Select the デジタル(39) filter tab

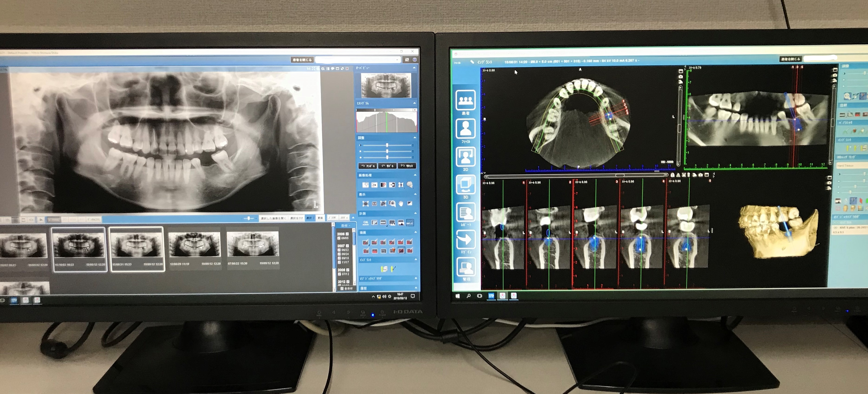[94, 220]
